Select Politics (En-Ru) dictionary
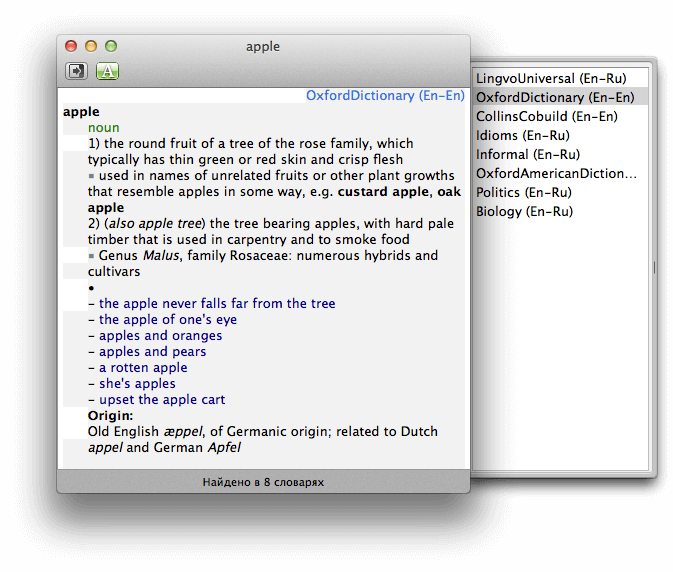 tap(560, 192)
